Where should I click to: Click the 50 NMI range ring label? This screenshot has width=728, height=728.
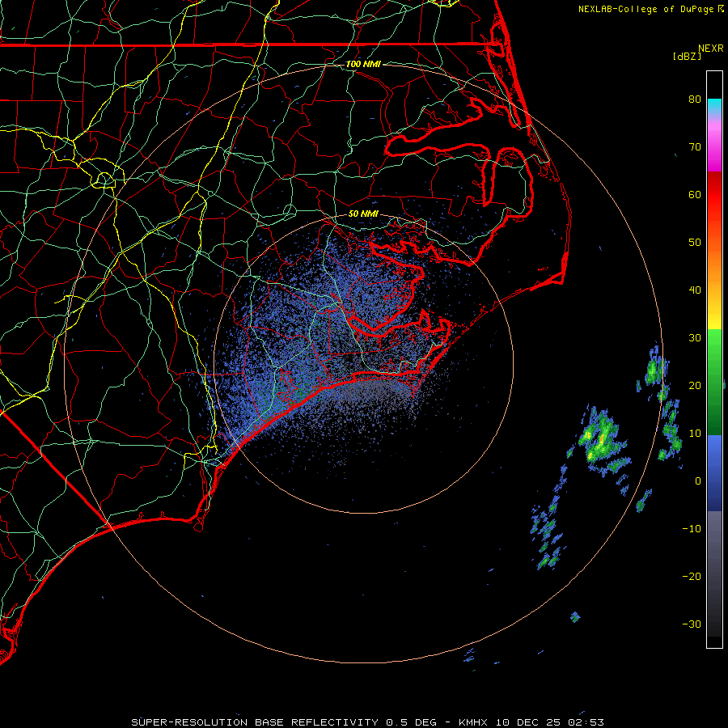pyautogui.click(x=363, y=214)
